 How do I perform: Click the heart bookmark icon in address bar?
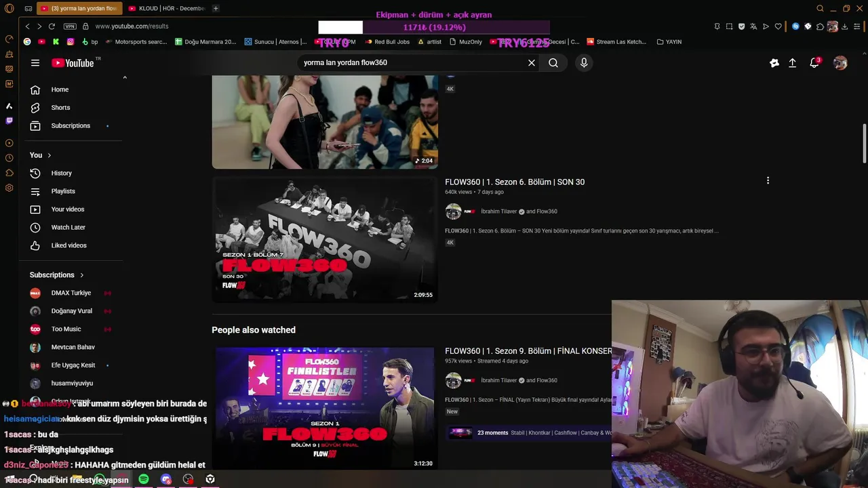coord(778,26)
